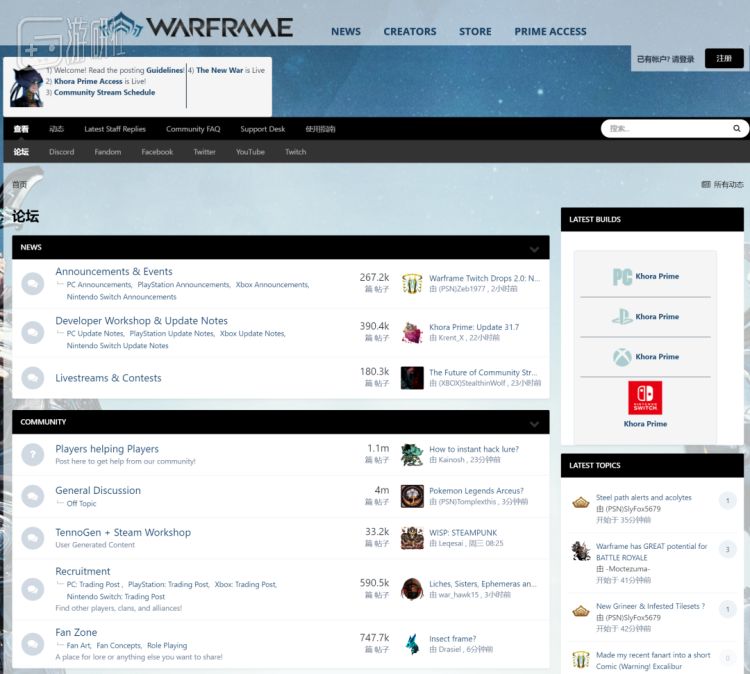Open New Grineer & Infested Tilesets topic
This screenshot has width=750, height=674.
(650, 606)
